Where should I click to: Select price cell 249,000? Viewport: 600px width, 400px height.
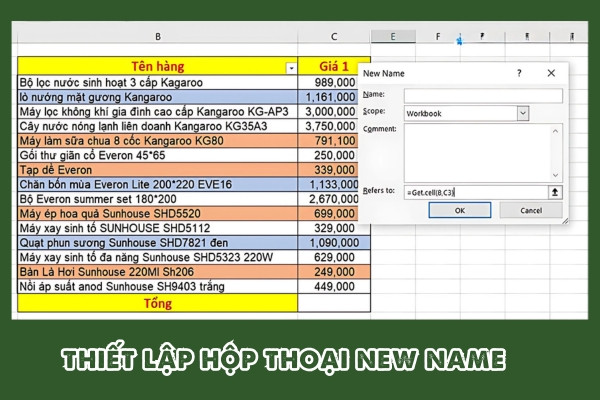[334, 271]
